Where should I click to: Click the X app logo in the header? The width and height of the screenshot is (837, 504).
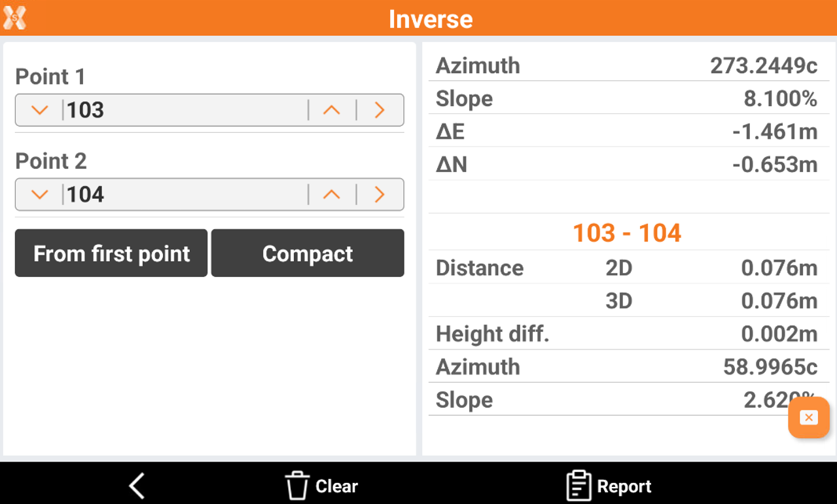coord(14,18)
